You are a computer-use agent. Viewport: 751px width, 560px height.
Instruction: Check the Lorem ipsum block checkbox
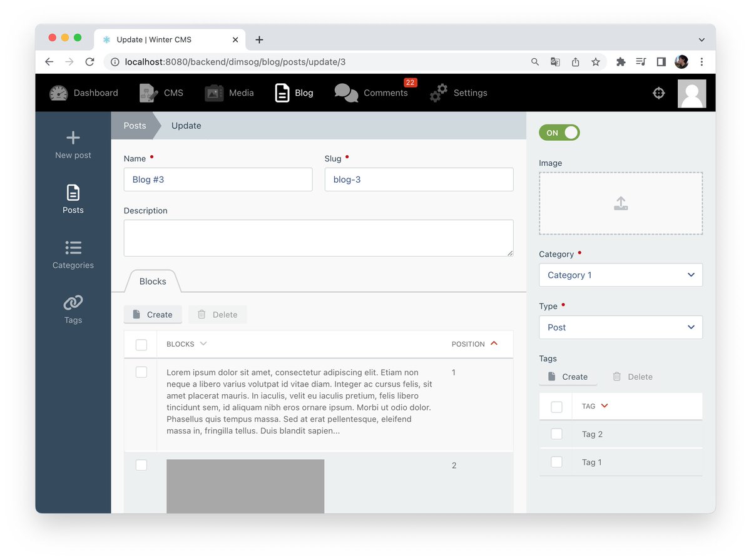(141, 372)
